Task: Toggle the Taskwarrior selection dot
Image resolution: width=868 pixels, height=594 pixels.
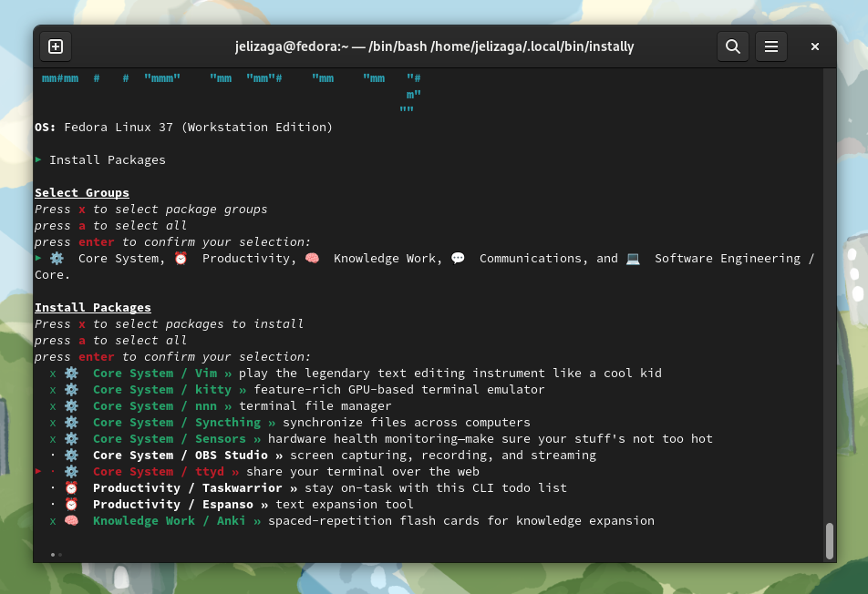Action: [x=53, y=487]
